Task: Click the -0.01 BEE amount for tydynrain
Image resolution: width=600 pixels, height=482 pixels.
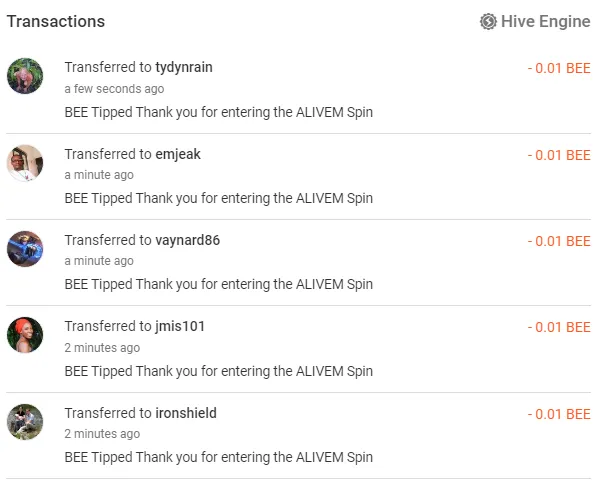Action: (x=559, y=68)
